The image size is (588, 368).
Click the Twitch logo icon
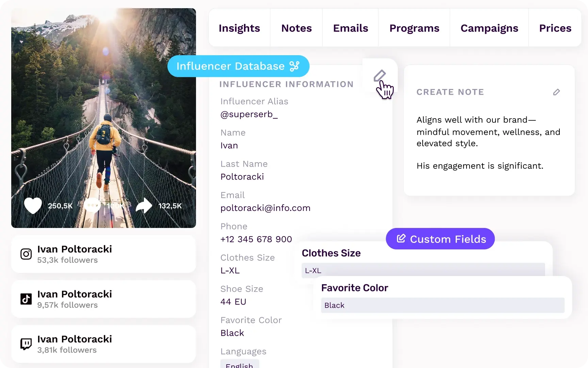coord(26,344)
